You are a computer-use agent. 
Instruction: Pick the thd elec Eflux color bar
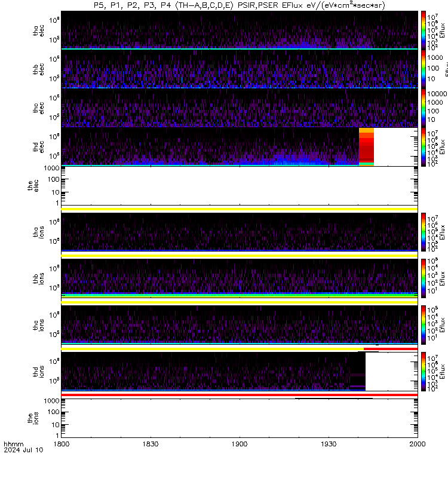point(424,147)
